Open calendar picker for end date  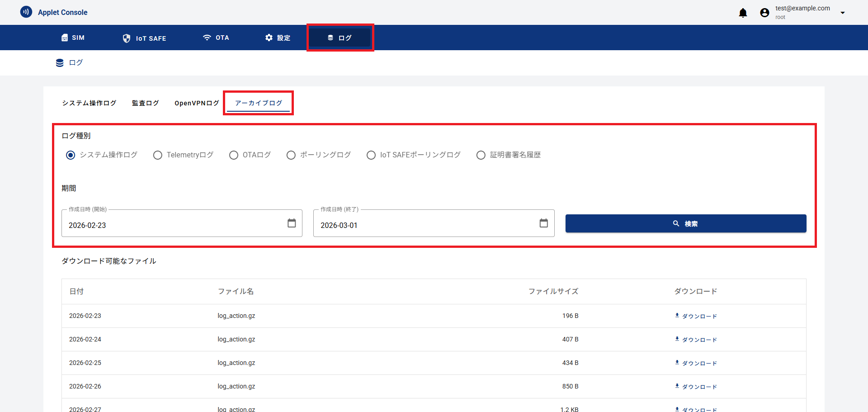(x=543, y=223)
